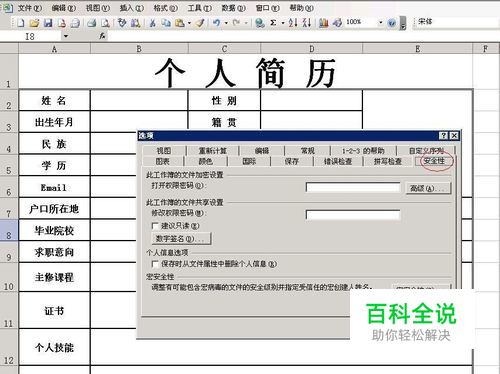Click the Sort Ascending icon
Image resolution: width=500 pixels, height=374 pixels.
293,23
